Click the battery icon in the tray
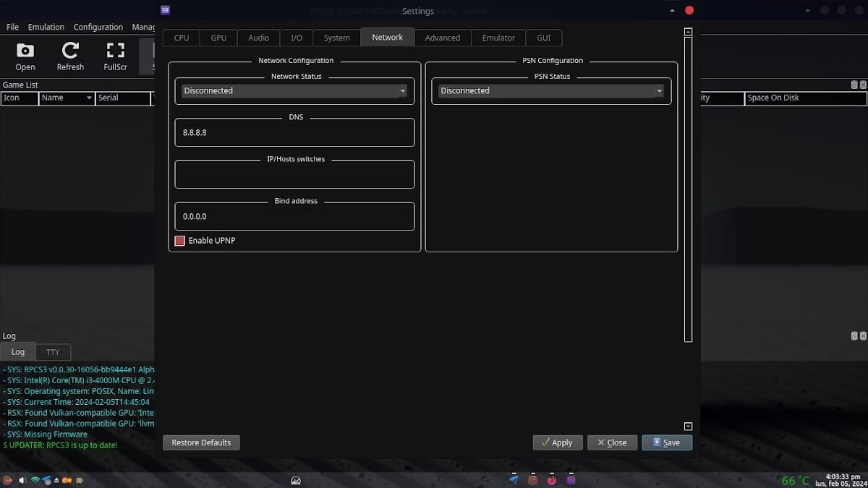 tap(80, 480)
